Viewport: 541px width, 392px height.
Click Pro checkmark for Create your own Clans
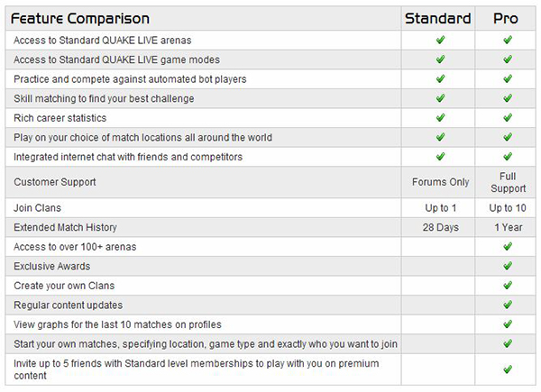pos(508,285)
